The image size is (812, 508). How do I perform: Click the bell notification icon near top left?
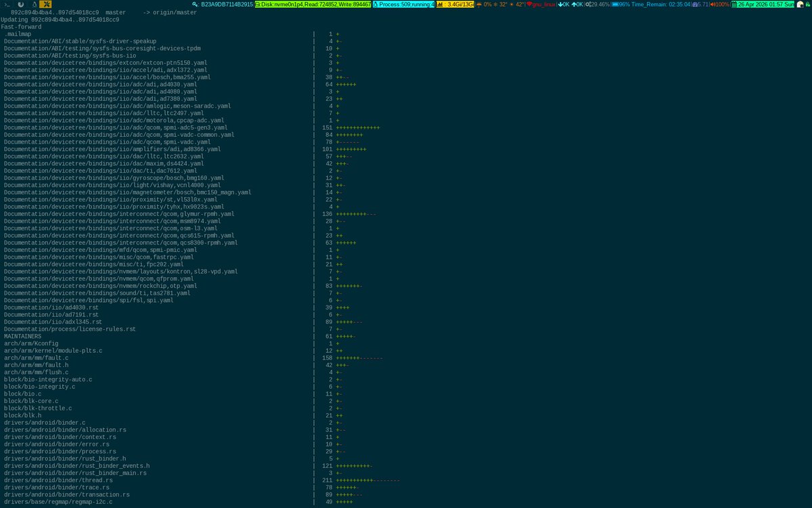tap(34, 5)
